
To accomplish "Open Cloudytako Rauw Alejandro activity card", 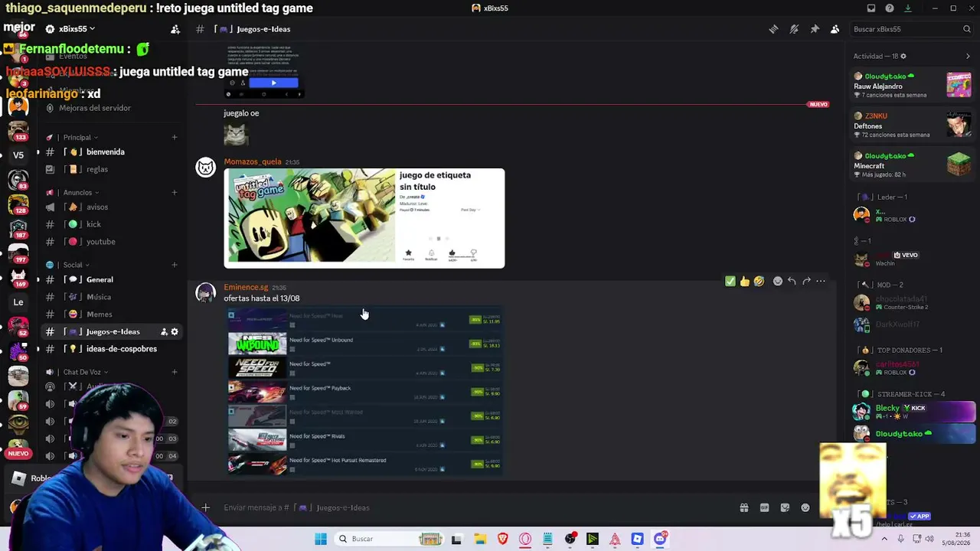I will [x=913, y=86].
